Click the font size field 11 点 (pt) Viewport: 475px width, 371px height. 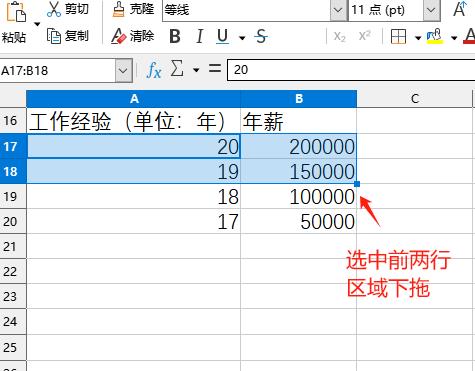point(386,10)
